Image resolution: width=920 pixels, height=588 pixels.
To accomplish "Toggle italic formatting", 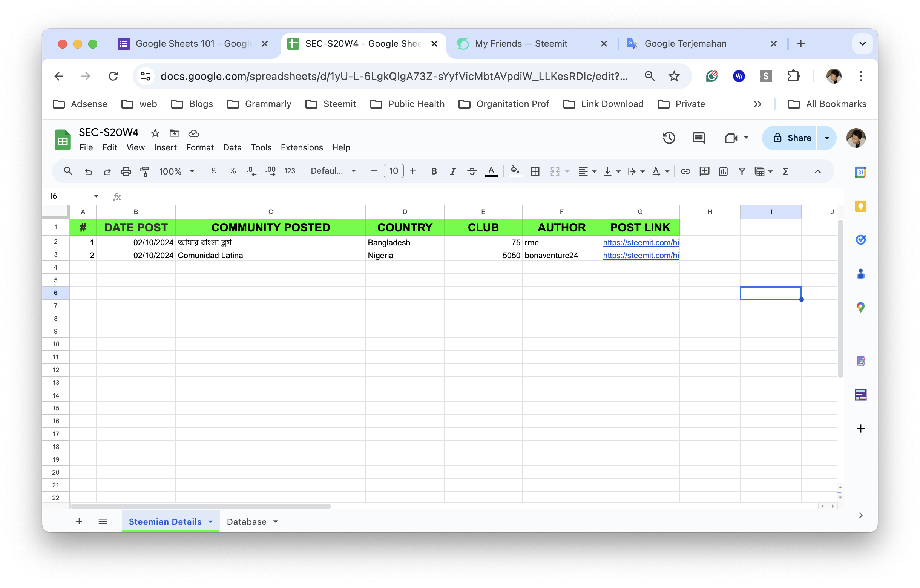I will tap(453, 171).
